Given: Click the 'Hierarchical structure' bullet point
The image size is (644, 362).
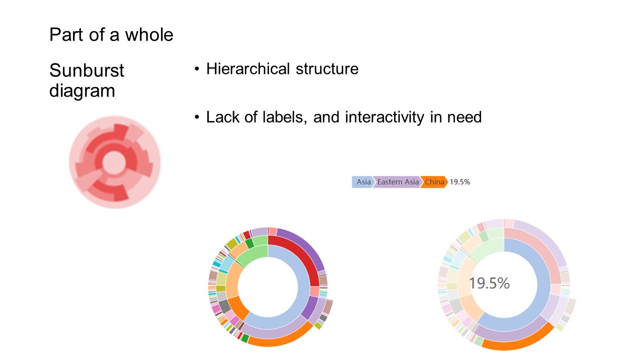Looking at the screenshot, I should (x=282, y=68).
